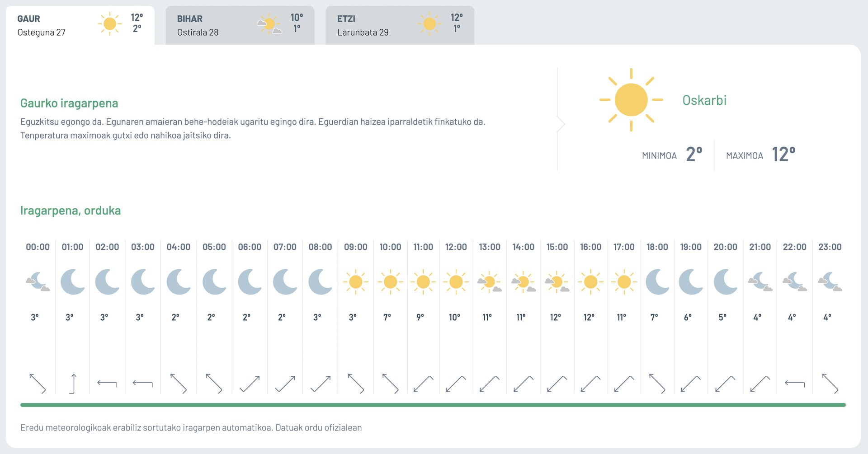868x454 pixels.
Task: Click the MINIMOA 2° value
Action: (x=694, y=154)
